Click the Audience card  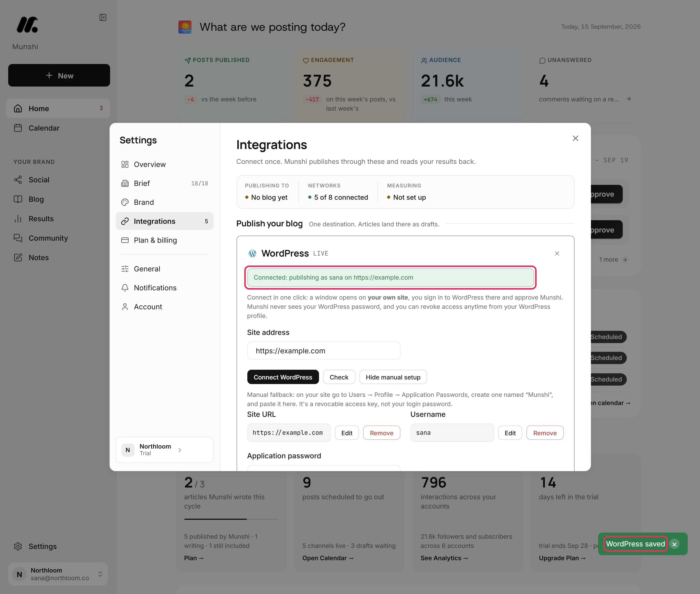468,86
